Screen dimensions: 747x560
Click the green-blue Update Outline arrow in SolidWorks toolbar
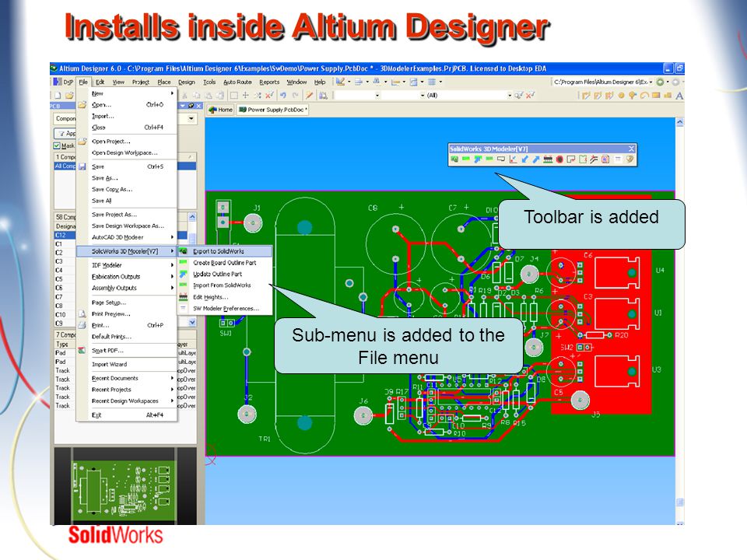(x=478, y=159)
